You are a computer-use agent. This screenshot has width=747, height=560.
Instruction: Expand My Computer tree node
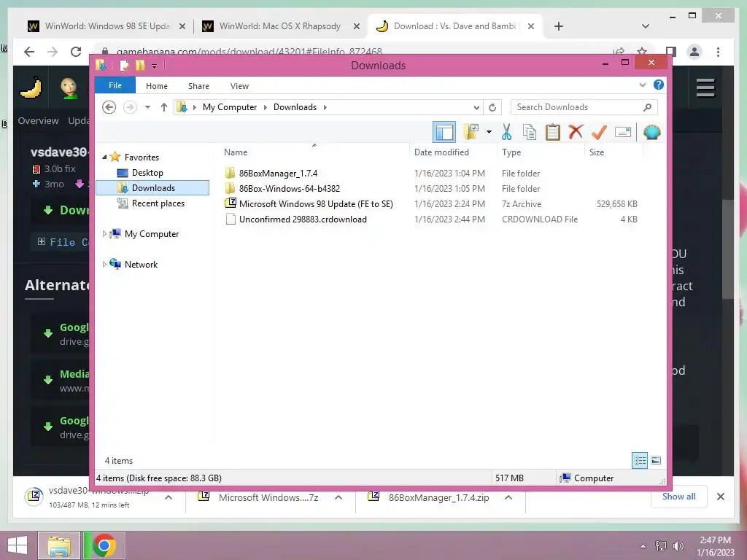pos(104,234)
